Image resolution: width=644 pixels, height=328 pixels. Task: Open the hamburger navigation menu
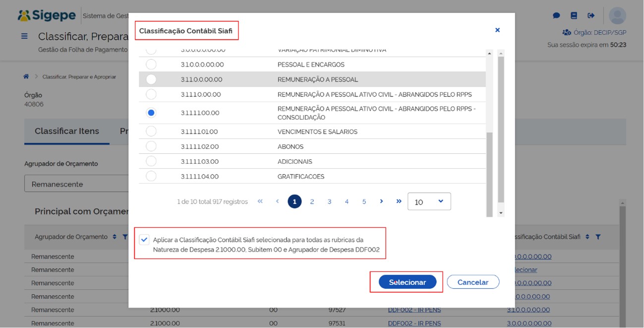coord(24,36)
